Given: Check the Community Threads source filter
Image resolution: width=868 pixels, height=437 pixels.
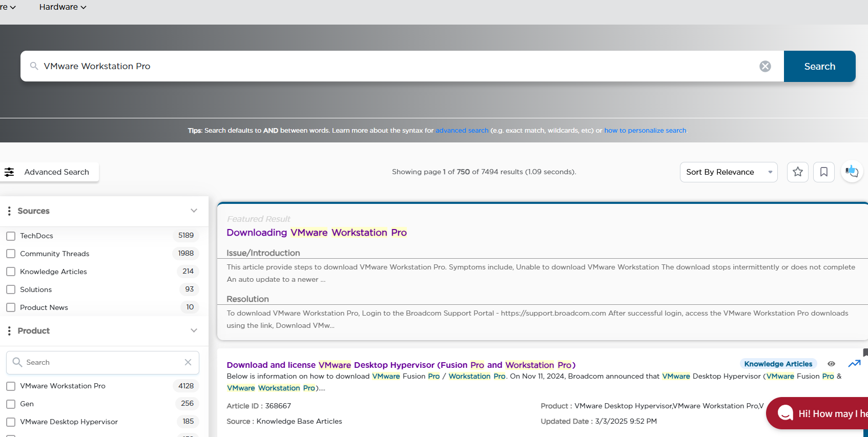Looking at the screenshot, I should tap(11, 254).
